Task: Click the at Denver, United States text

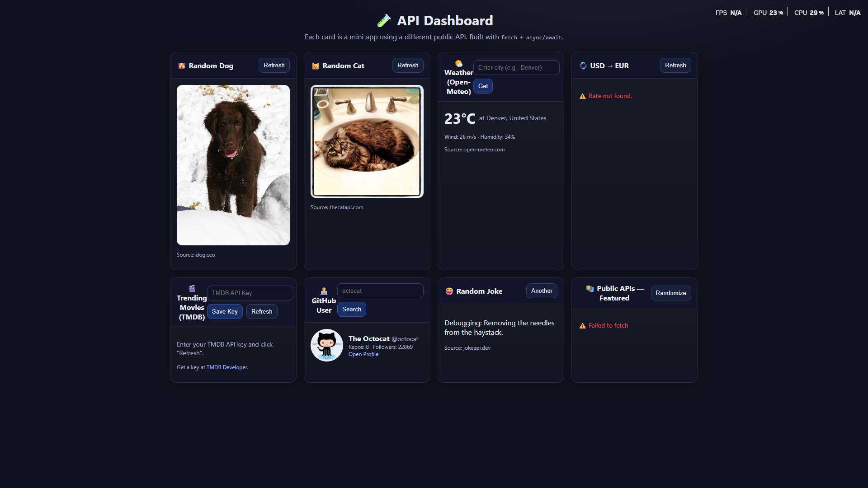Action: [513, 118]
